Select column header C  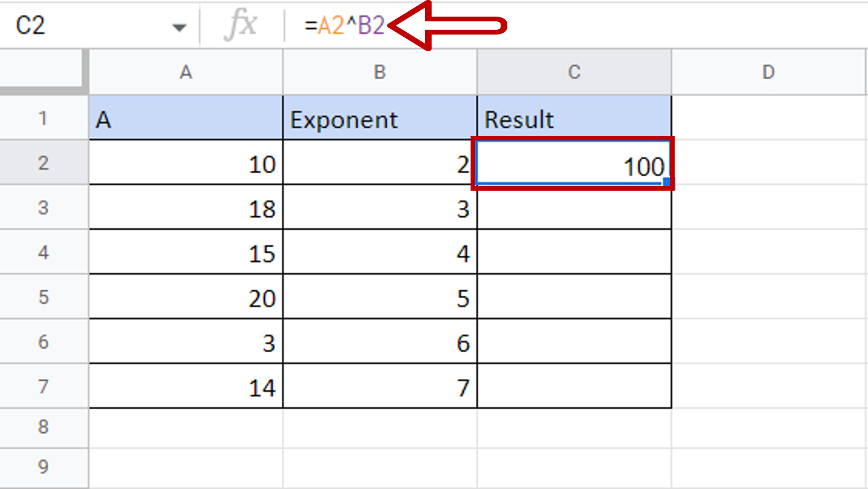pyautogui.click(x=574, y=72)
